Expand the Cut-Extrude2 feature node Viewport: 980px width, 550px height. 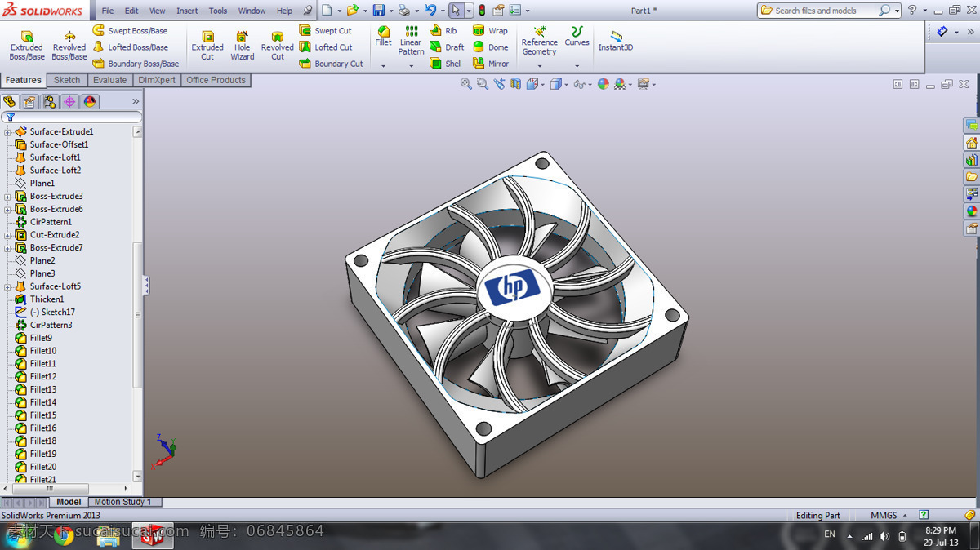click(7, 235)
